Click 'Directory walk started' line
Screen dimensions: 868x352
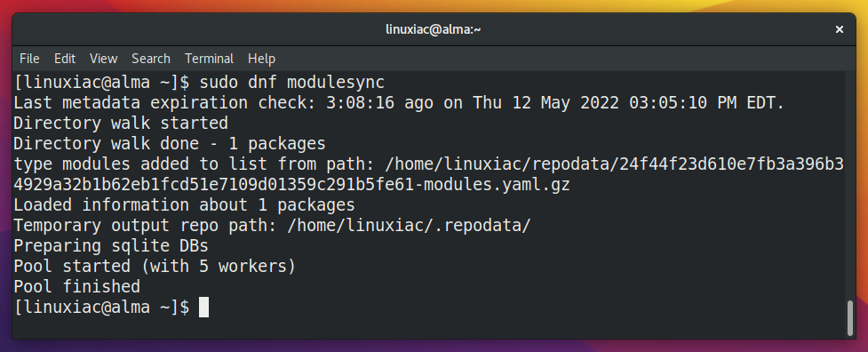(121, 123)
